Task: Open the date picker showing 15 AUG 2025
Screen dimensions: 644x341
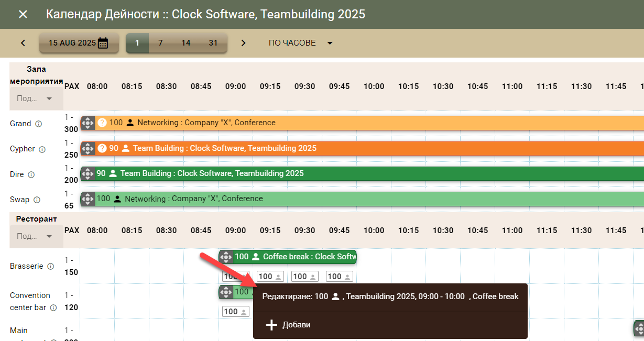Action: [79, 43]
